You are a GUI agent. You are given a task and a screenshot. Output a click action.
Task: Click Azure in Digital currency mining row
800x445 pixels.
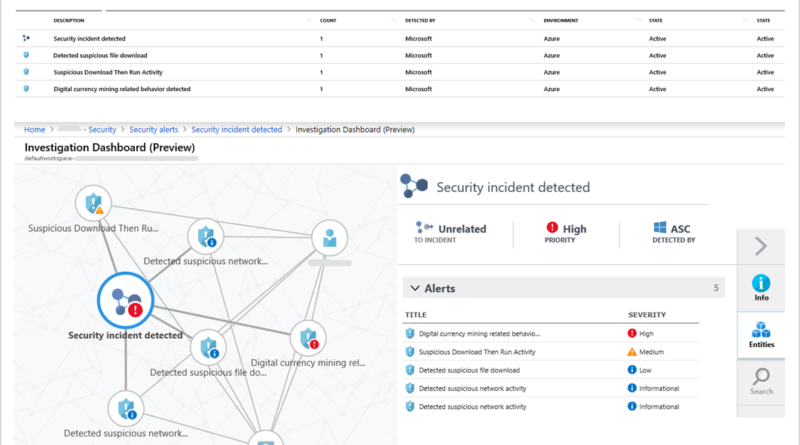[x=552, y=89]
